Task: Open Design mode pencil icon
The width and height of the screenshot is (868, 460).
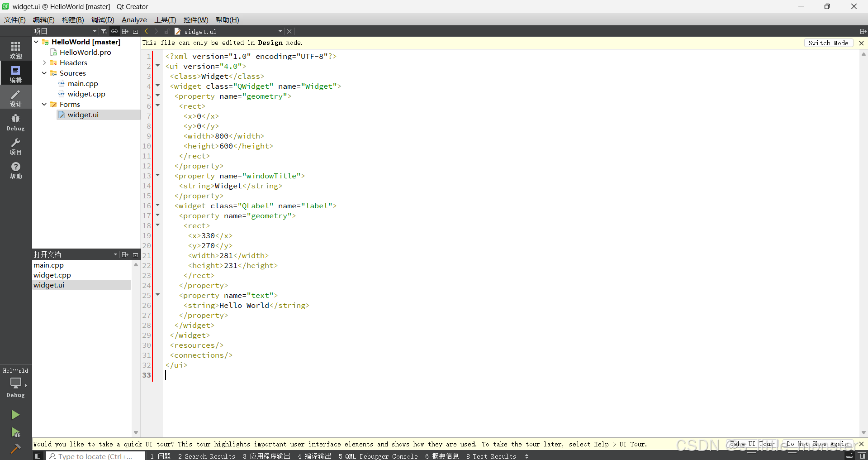Action: tap(16, 98)
